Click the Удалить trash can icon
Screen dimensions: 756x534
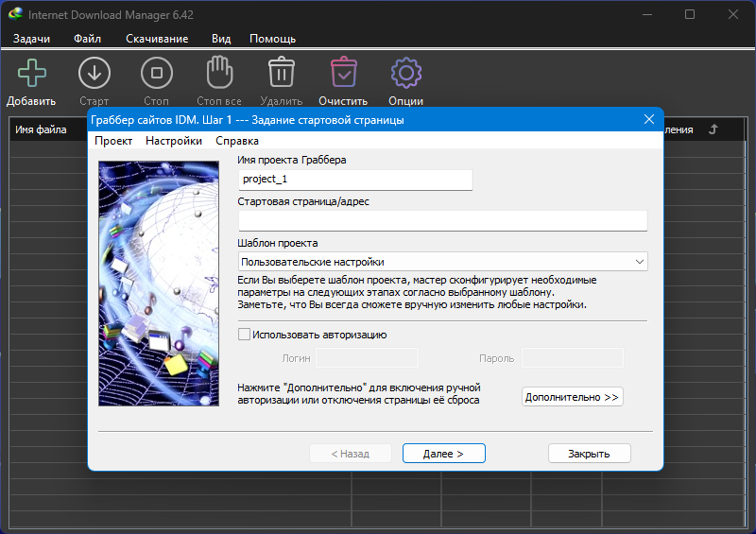click(282, 73)
